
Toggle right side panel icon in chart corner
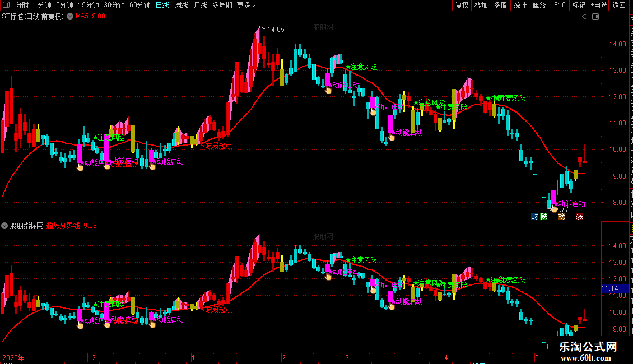point(595,17)
